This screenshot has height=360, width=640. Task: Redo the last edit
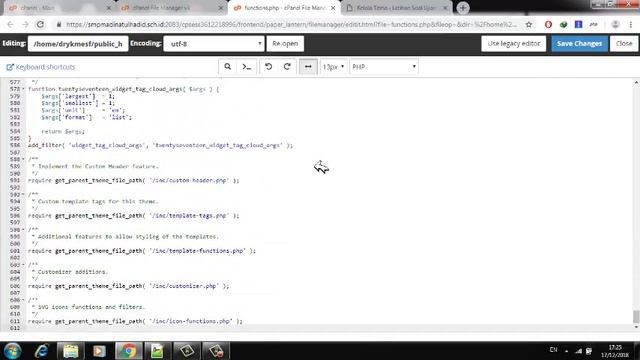pyautogui.click(x=287, y=67)
